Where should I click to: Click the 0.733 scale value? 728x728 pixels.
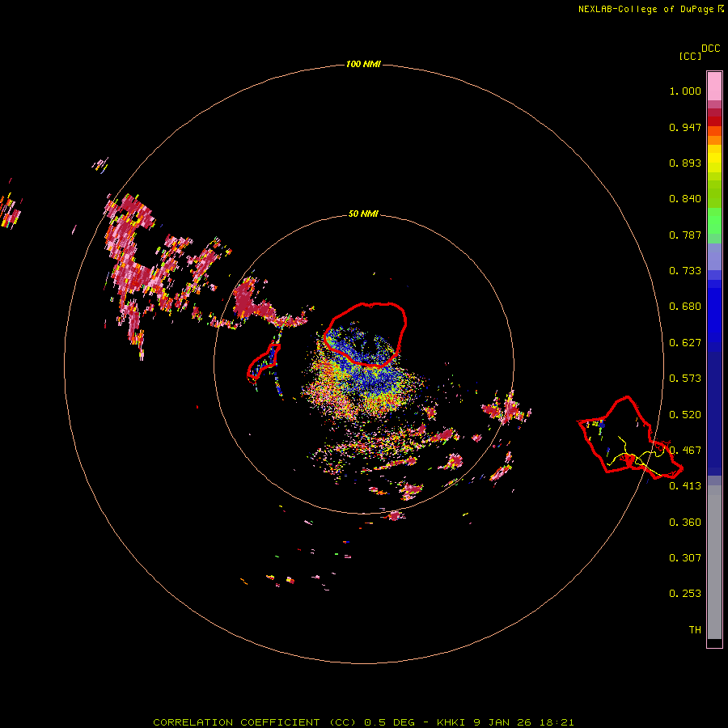tap(685, 271)
